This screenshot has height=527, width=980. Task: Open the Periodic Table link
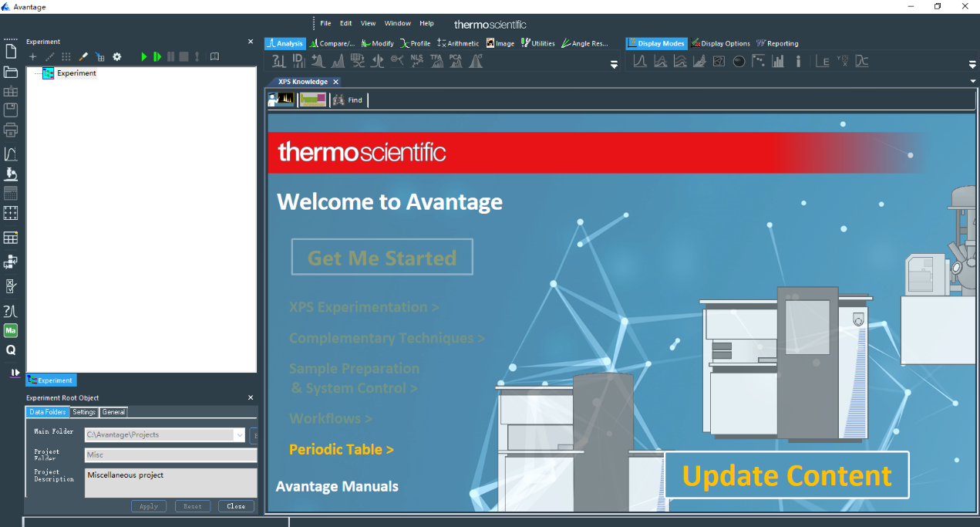click(x=341, y=449)
